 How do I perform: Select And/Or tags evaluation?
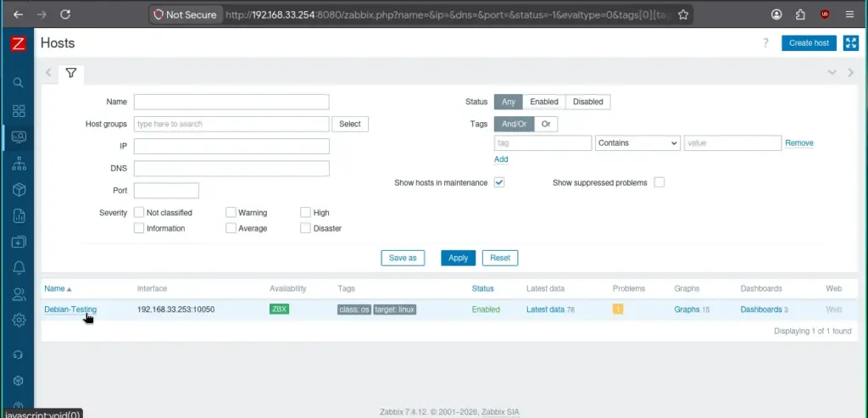pyautogui.click(x=515, y=124)
